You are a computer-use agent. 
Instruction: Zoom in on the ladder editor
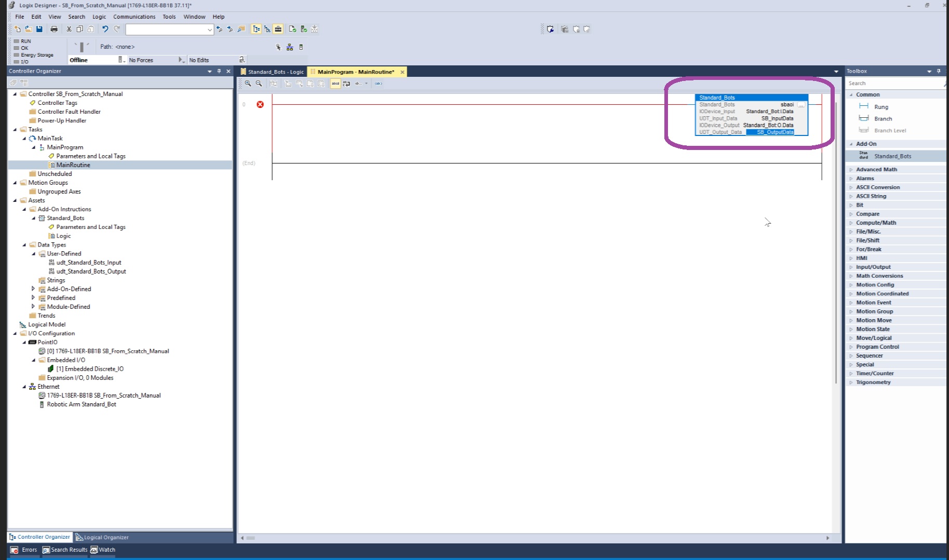(x=248, y=84)
